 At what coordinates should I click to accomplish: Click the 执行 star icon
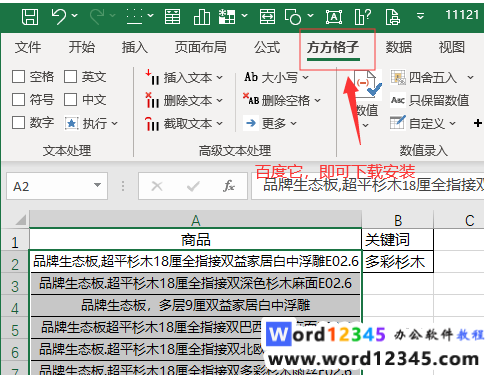coord(71,123)
